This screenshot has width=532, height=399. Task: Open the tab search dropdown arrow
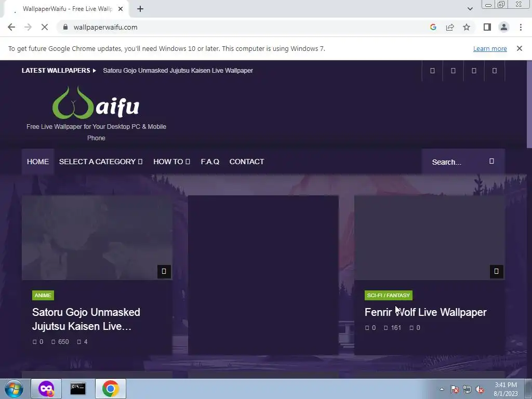[470, 9]
